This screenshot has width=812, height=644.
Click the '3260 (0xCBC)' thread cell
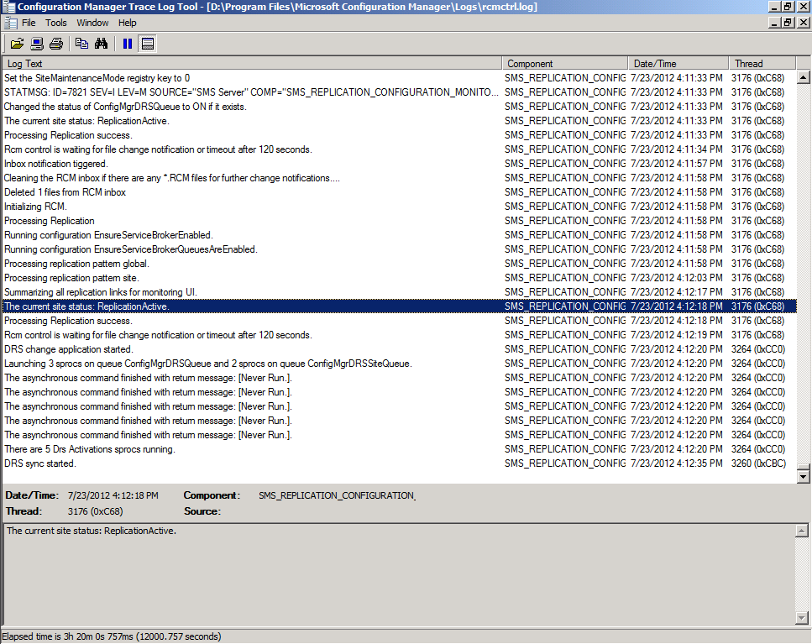(758, 463)
